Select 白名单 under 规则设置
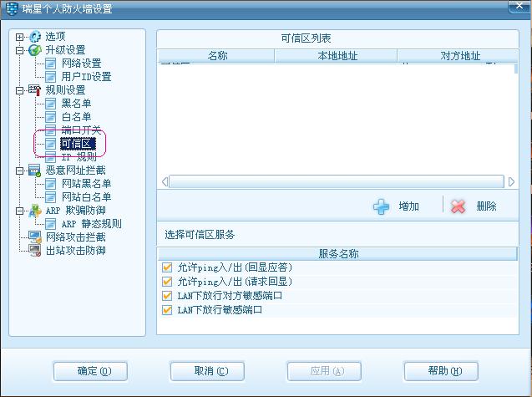The image size is (532, 397). pyautogui.click(x=76, y=117)
